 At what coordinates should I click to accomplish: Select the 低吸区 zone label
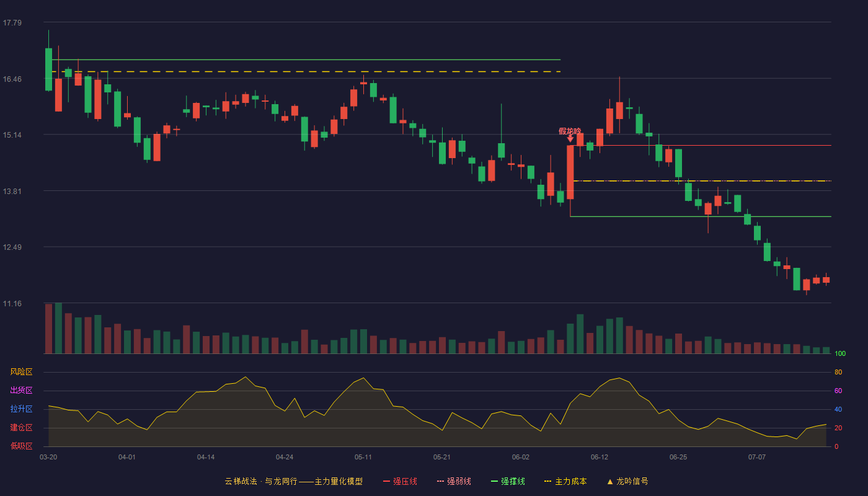click(x=21, y=446)
